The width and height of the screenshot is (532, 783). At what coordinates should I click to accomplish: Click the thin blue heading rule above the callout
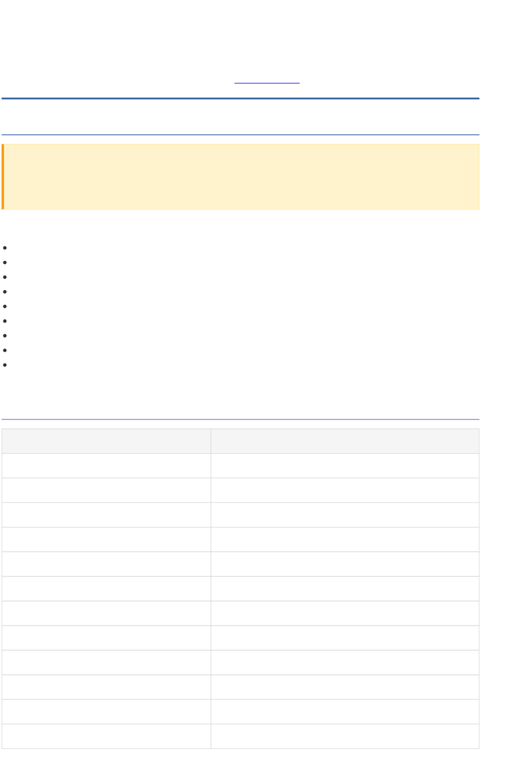click(240, 134)
